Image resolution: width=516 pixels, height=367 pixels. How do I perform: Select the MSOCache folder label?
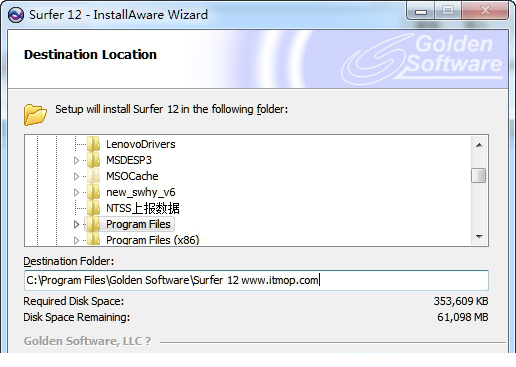132,176
